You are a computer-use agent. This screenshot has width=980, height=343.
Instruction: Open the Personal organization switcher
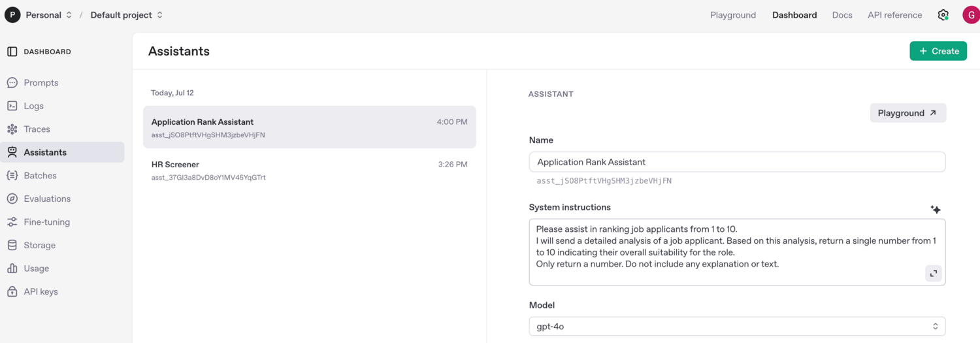tap(49, 15)
